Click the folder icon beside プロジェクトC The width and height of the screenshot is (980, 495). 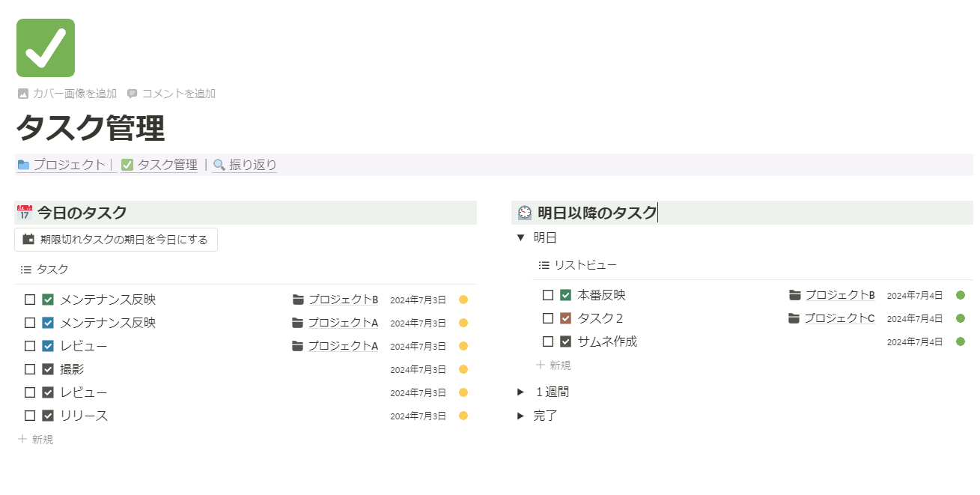794,318
